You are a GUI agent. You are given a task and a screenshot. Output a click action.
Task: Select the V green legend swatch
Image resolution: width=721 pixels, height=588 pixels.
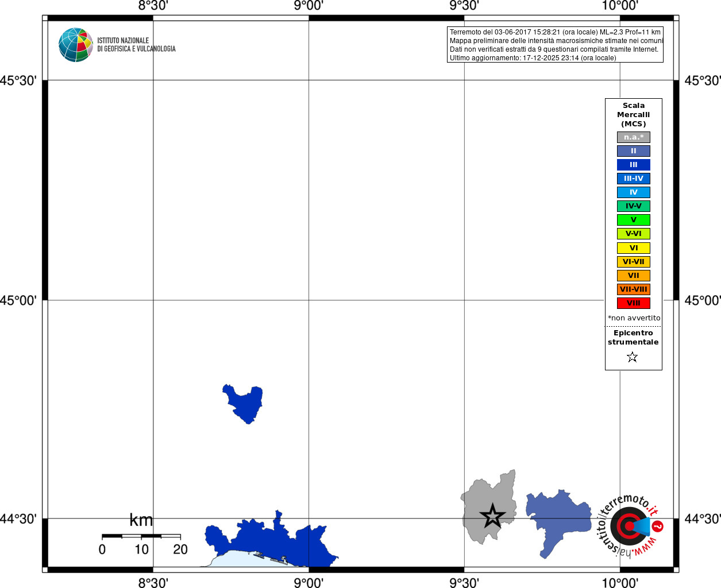[x=634, y=220]
